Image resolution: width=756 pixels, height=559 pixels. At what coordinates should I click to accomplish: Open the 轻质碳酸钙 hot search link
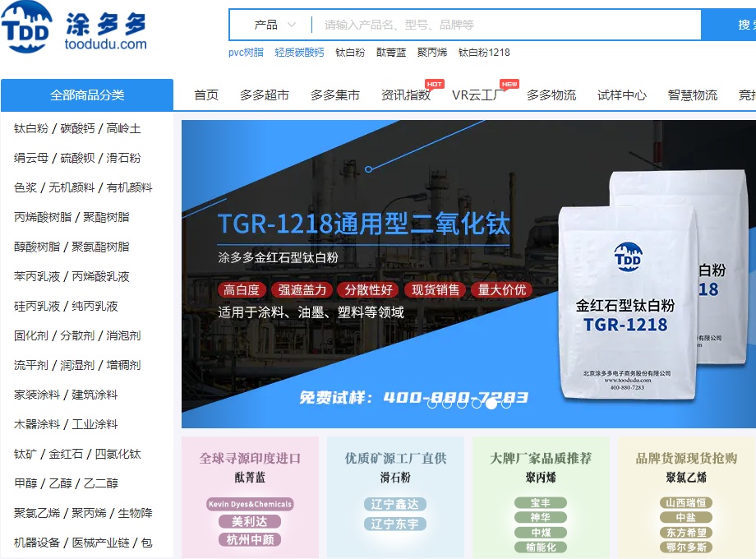tap(299, 52)
